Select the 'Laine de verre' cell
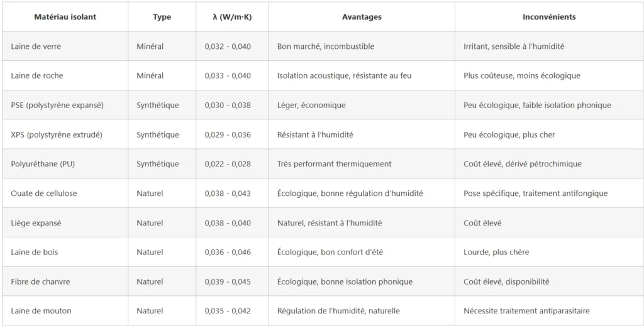This screenshot has width=644, height=326. [36, 46]
